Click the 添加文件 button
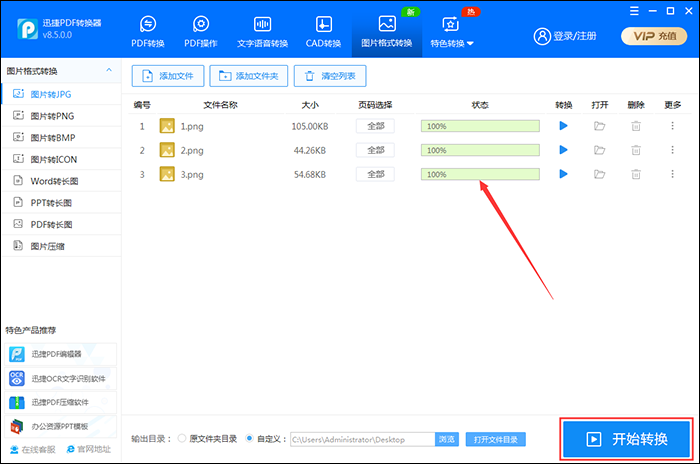 coord(168,76)
